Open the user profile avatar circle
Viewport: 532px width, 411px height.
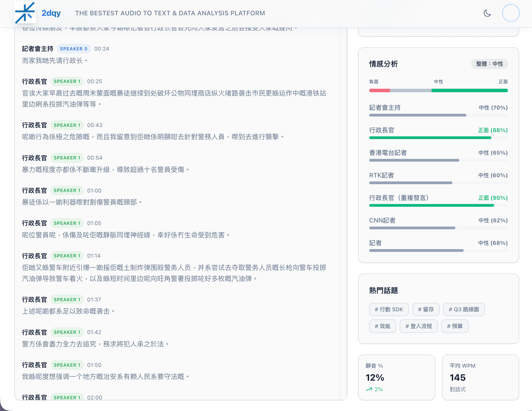[x=511, y=13]
